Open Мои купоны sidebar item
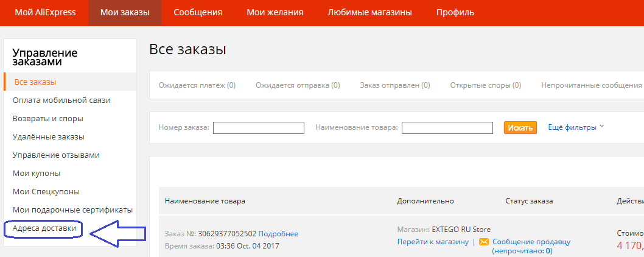 click(37, 174)
